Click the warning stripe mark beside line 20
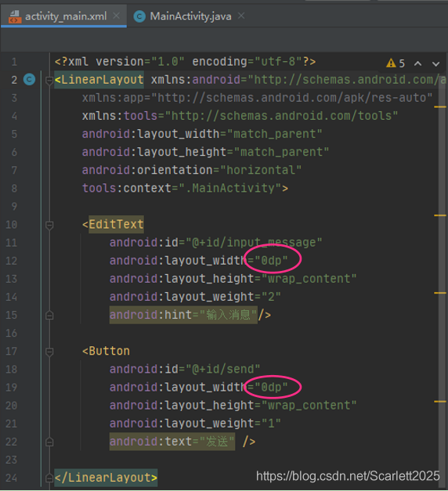This screenshot has width=448, height=491. tap(440, 401)
